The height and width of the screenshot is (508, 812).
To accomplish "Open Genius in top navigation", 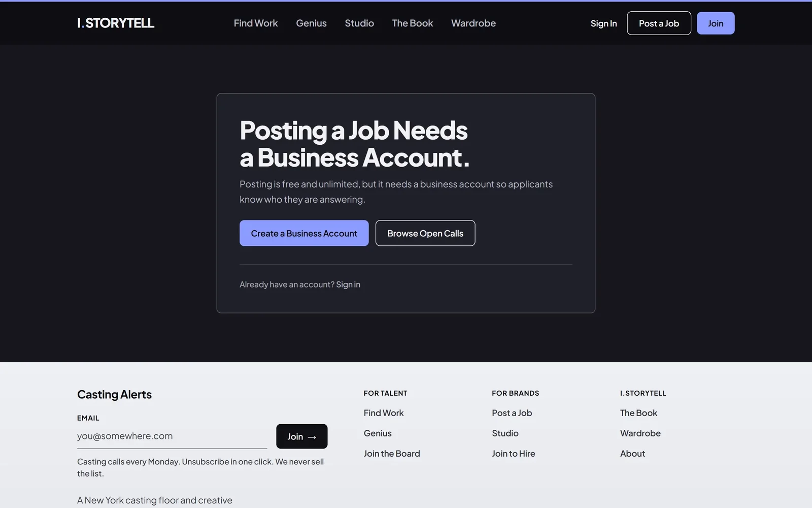I will point(311,23).
